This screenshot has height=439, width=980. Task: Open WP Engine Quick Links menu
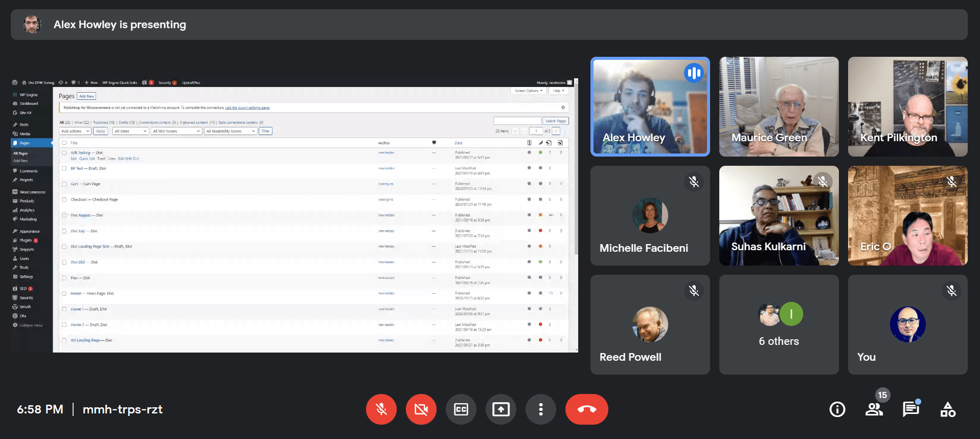pyautogui.click(x=120, y=82)
